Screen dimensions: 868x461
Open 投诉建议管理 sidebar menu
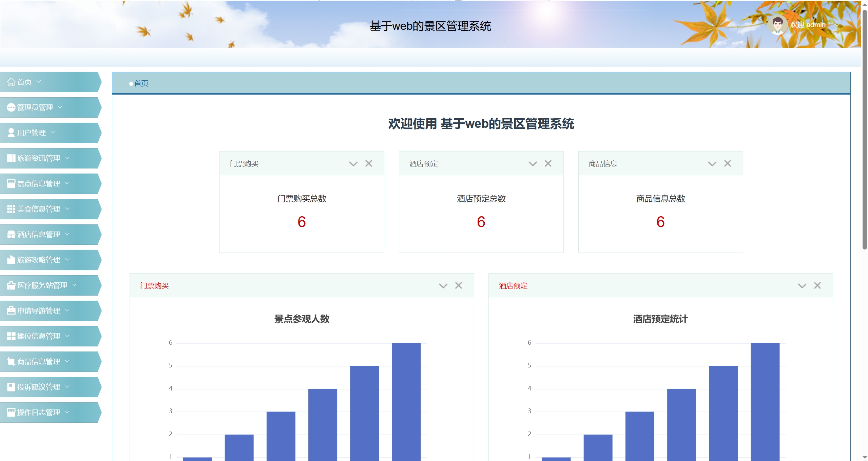point(50,387)
